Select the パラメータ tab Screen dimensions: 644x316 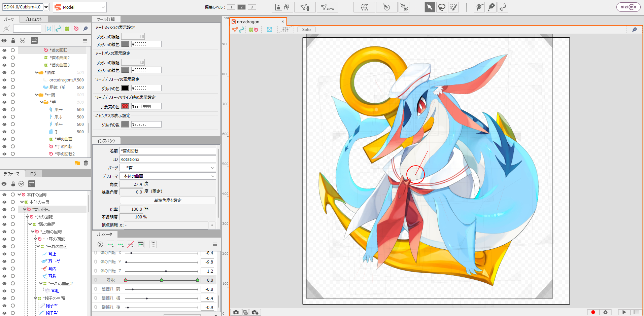[105, 234]
